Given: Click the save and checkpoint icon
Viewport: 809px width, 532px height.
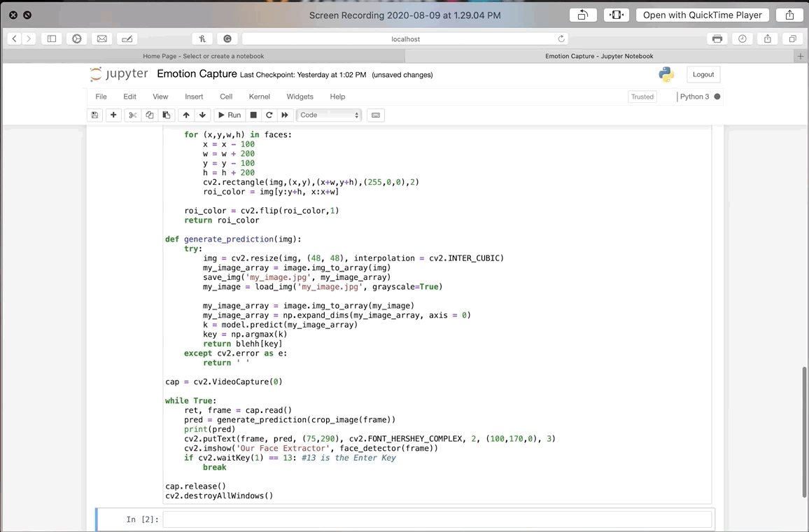Looking at the screenshot, I should (95, 115).
